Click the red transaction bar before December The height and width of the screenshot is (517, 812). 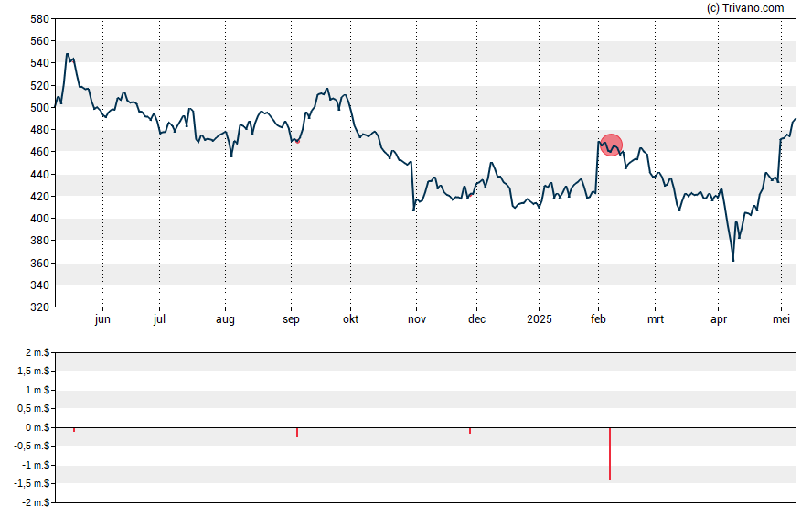[470, 431]
